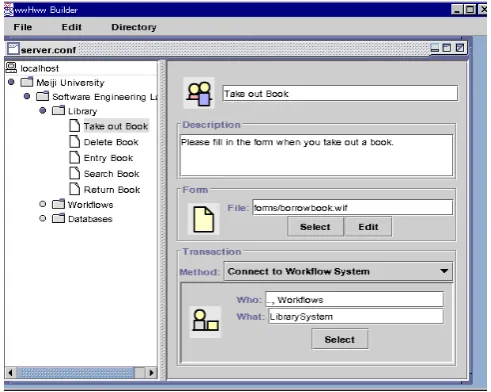491x392 pixels.
Task: Select Delete Book in tree
Action: [x=111, y=142]
